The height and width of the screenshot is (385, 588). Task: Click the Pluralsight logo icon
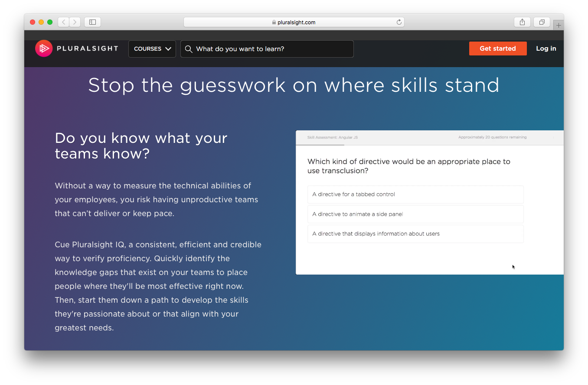(44, 49)
